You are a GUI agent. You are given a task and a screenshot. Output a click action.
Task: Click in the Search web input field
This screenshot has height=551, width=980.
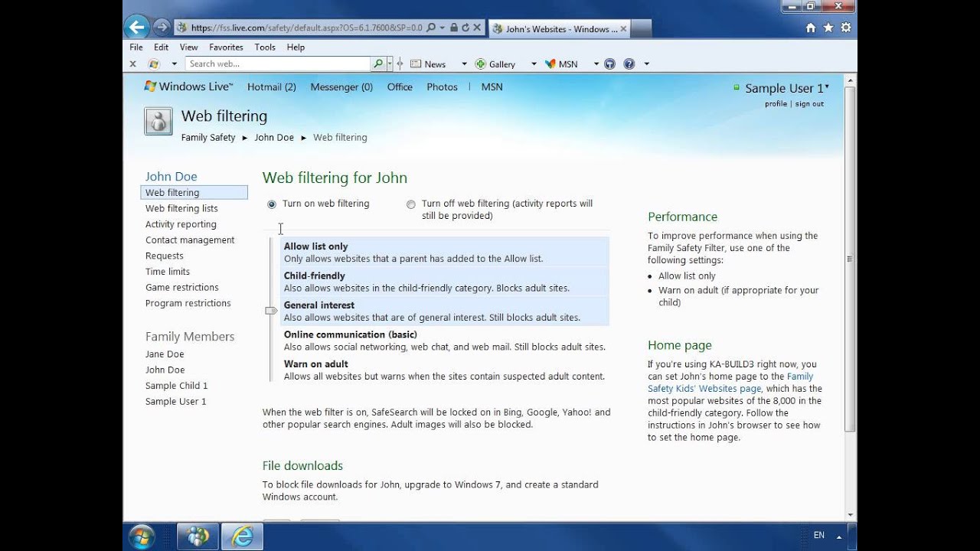tap(278, 64)
